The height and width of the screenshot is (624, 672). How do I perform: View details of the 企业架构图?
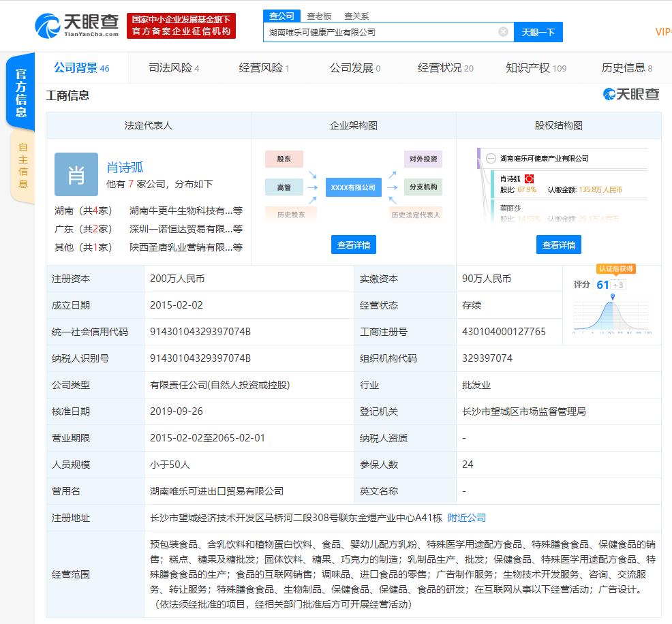pyautogui.click(x=354, y=245)
